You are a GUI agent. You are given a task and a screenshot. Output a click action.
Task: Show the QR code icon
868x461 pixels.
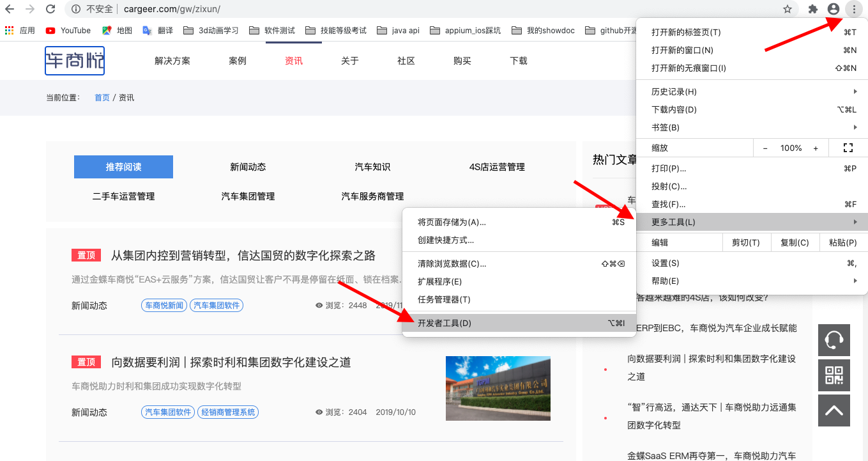coord(834,375)
